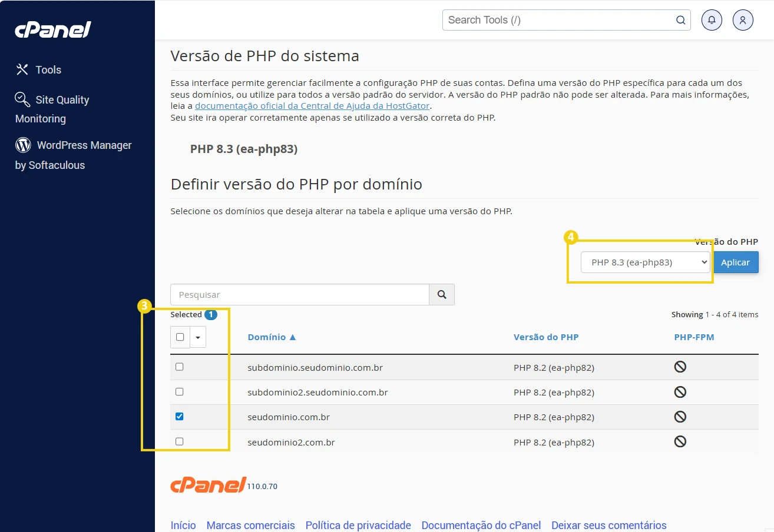Toggle the select-all checkbox above the domain list

point(179,337)
